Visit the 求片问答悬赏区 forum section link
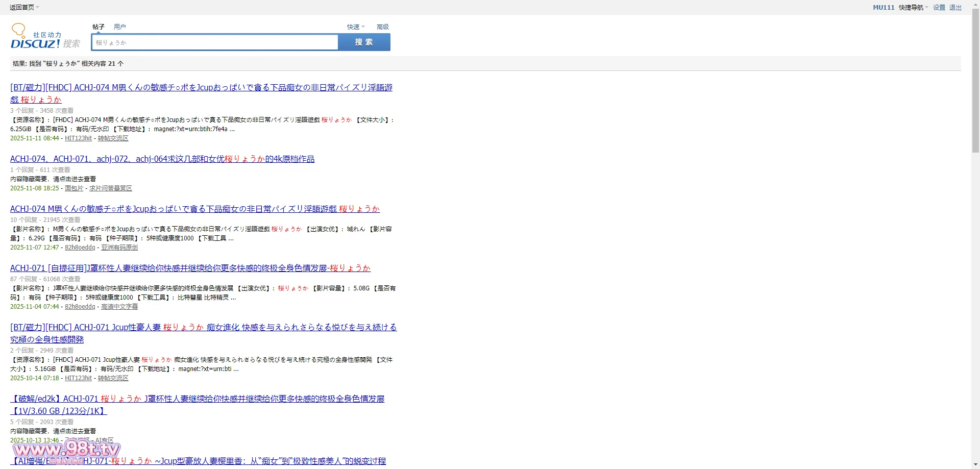980x469 pixels. point(110,188)
